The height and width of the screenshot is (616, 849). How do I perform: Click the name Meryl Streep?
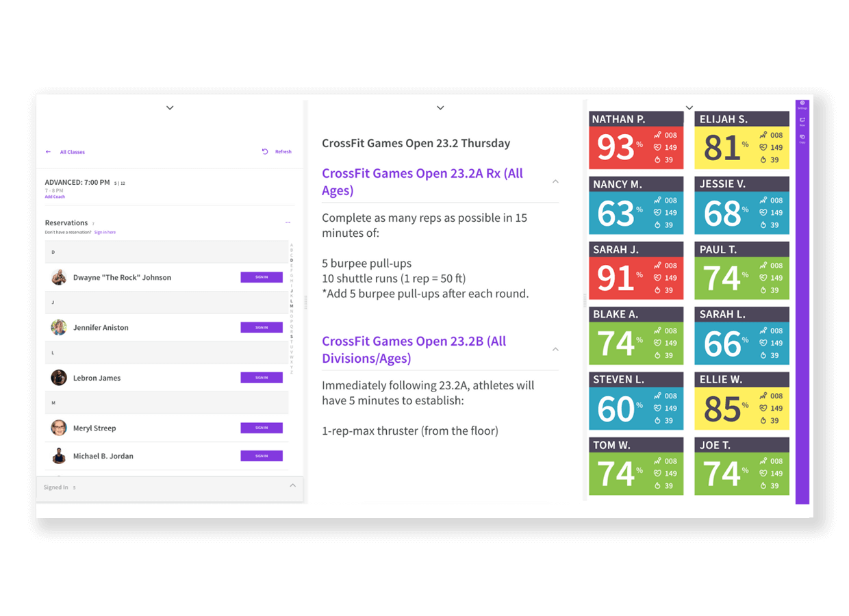(x=94, y=428)
